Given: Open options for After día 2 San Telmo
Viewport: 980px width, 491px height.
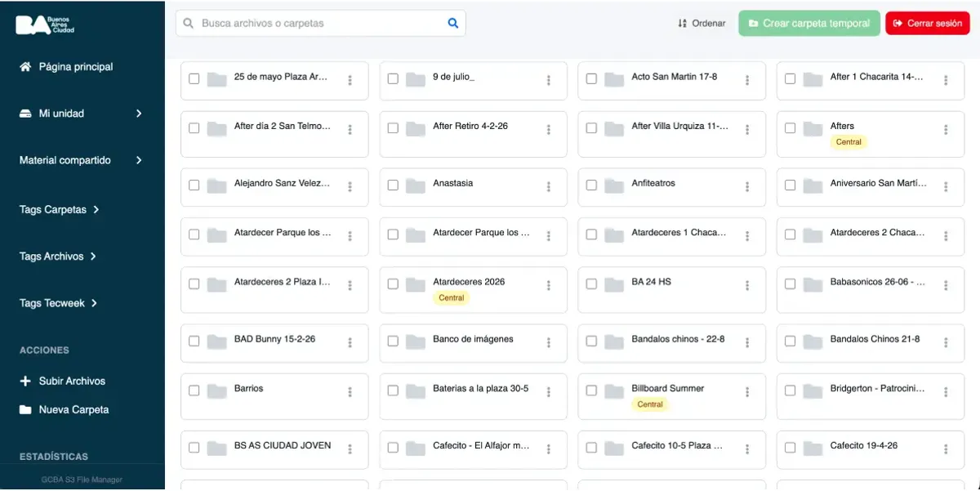Looking at the screenshot, I should (x=350, y=130).
